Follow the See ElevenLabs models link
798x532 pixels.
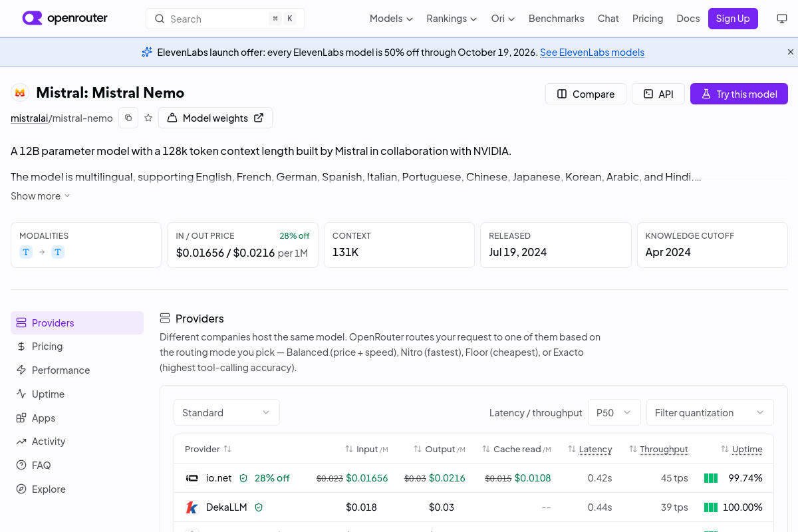592,53
